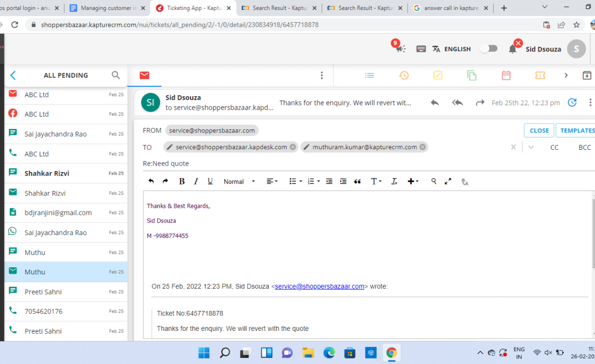595x364 pixels.
Task: Click the editor vertical scrollbar
Action: point(593,233)
